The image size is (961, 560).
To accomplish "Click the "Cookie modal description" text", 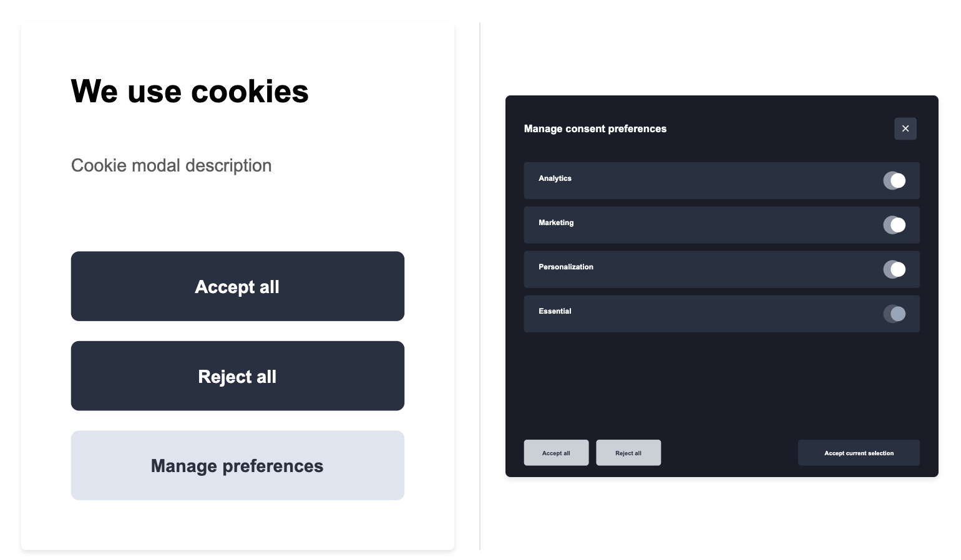I will (x=171, y=165).
